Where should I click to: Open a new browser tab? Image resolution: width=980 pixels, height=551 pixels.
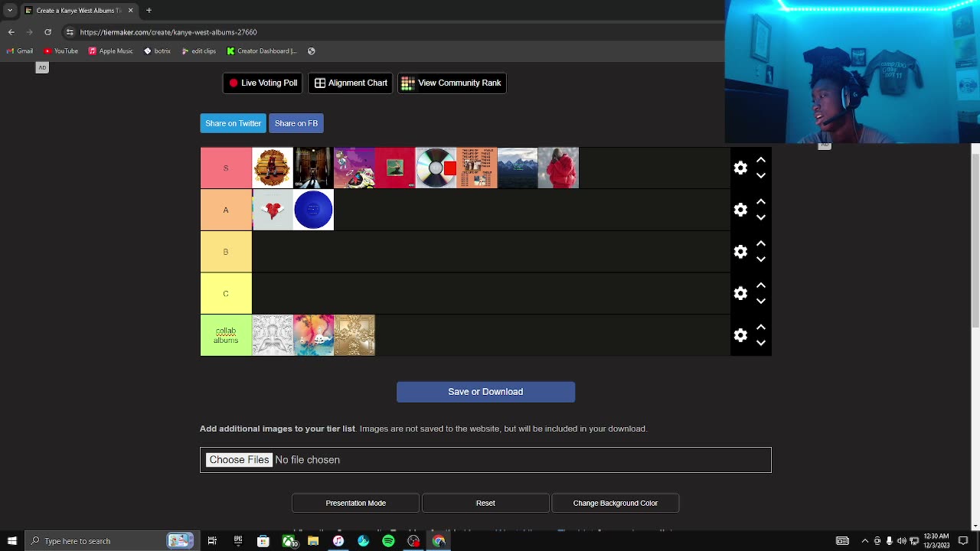pos(149,11)
